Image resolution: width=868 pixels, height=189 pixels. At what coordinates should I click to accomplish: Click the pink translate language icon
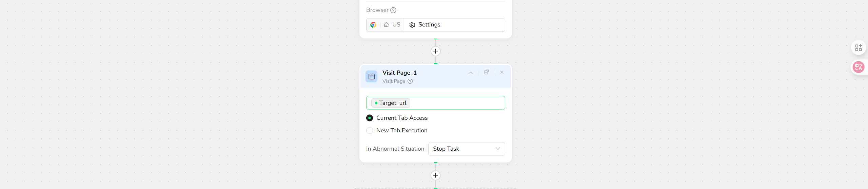858,67
